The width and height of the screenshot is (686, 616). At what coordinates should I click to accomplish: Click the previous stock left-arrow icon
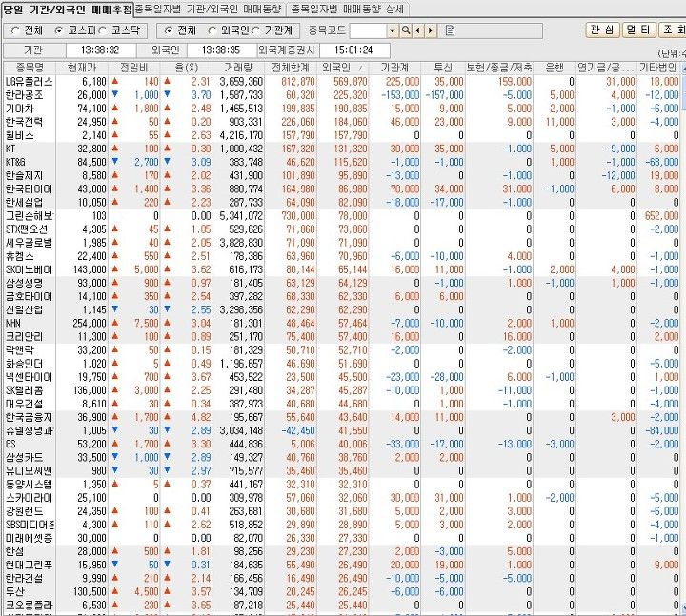coord(418,30)
